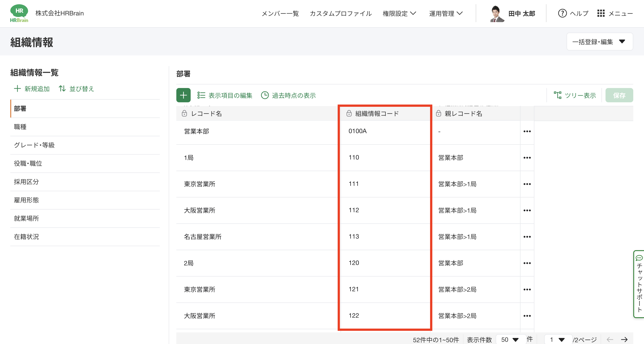Screen dimensions: 644x344
Task: Click 並び替え sort in sidebar
Action: (76, 89)
